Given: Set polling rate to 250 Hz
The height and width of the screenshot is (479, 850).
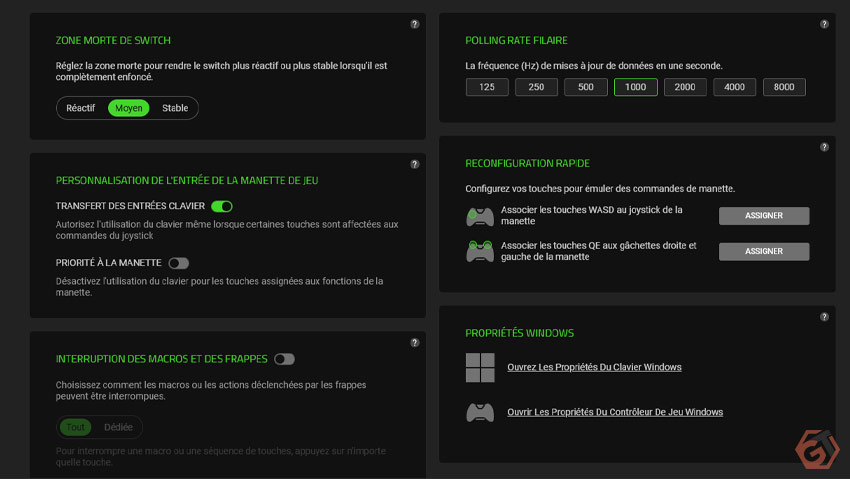Looking at the screenshot, I should (536, 87).
